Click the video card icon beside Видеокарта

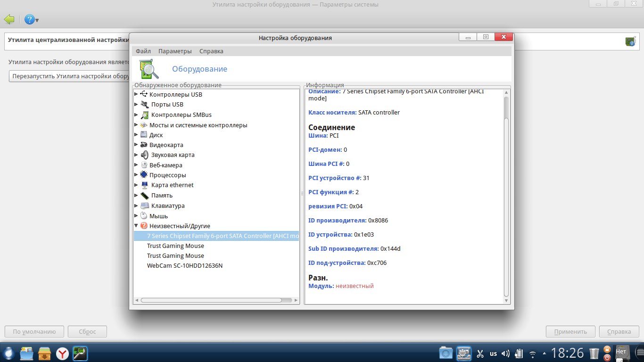point(144,145)
